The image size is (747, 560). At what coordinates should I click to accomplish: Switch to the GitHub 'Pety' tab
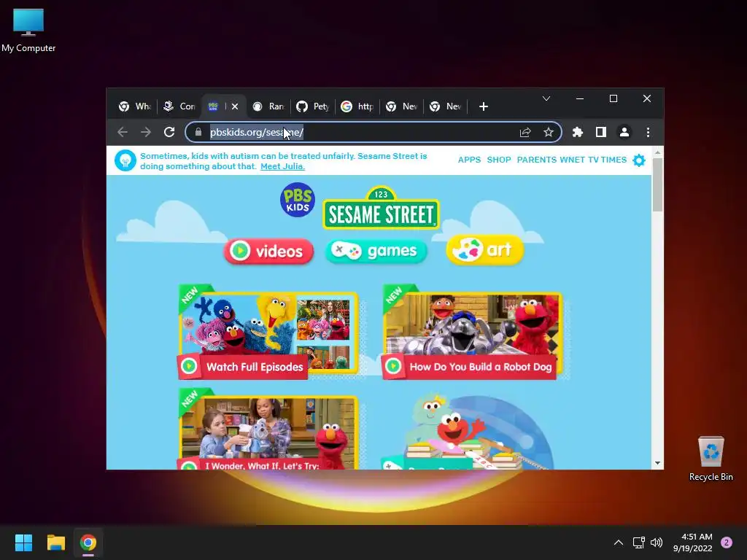click(313, 106)
